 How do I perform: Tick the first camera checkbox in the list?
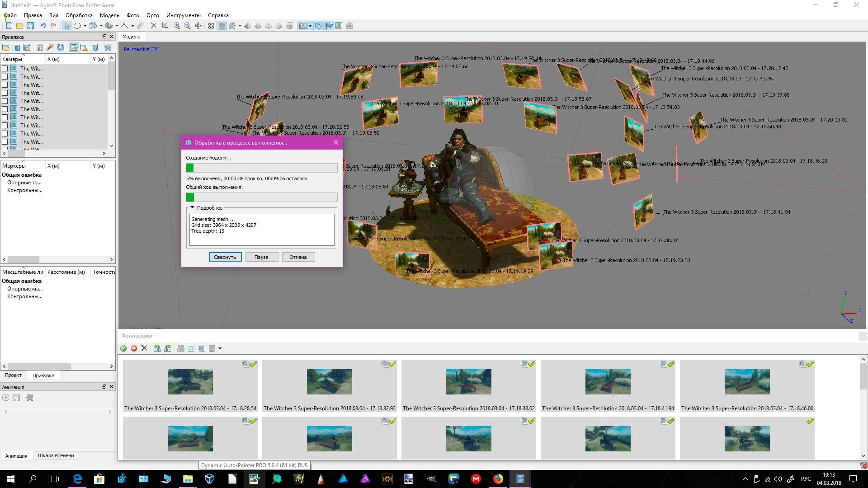5,69
